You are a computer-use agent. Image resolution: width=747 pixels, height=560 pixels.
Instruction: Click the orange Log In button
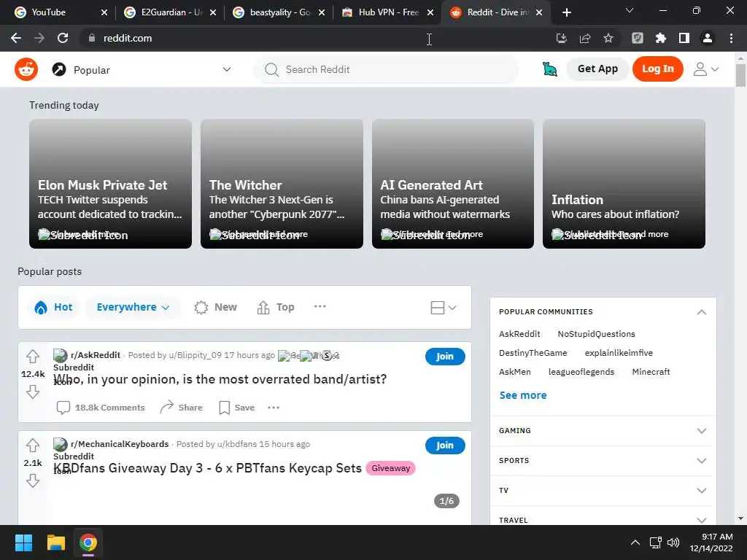(x=657, y=69)
